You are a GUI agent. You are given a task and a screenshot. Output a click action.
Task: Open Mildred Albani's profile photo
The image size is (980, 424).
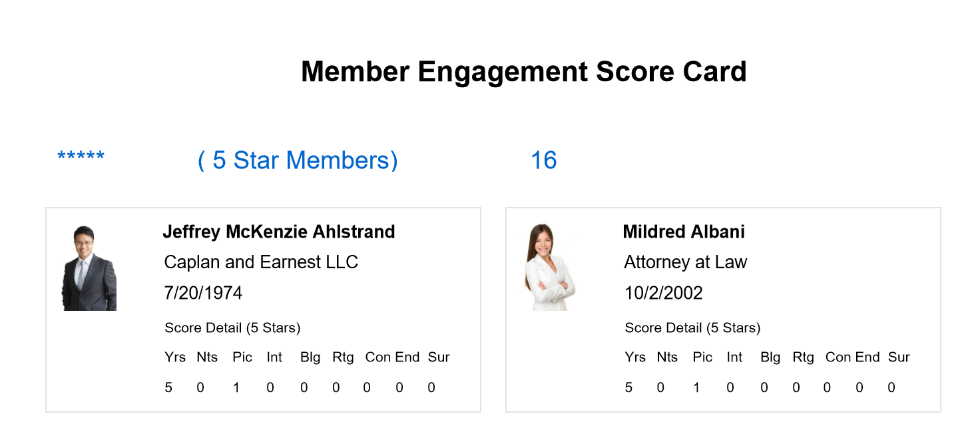point(549,268)
